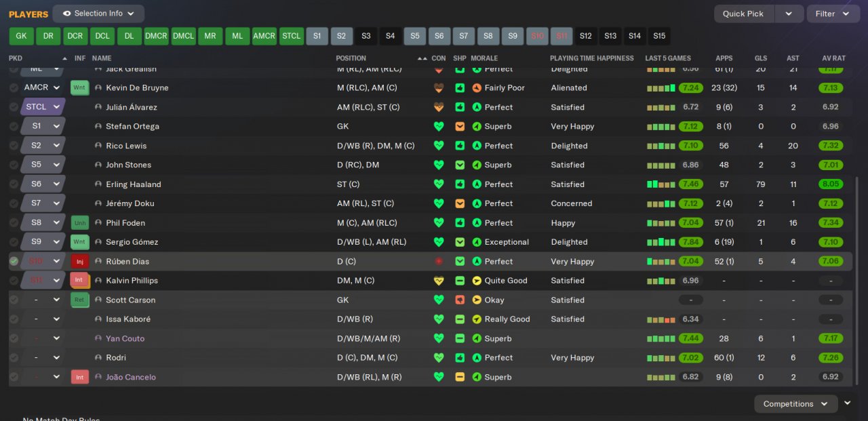The image size is (868, 421).
Task: Click Stefan Ortega's orange match sharpness icon
Action: pos(460,126)
